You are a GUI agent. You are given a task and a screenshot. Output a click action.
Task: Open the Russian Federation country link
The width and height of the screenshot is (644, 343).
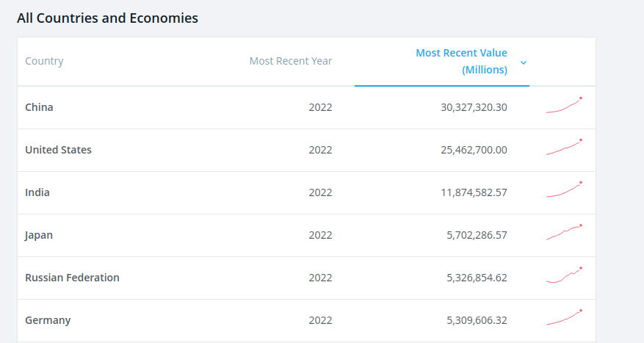click(x=72, y=278)
